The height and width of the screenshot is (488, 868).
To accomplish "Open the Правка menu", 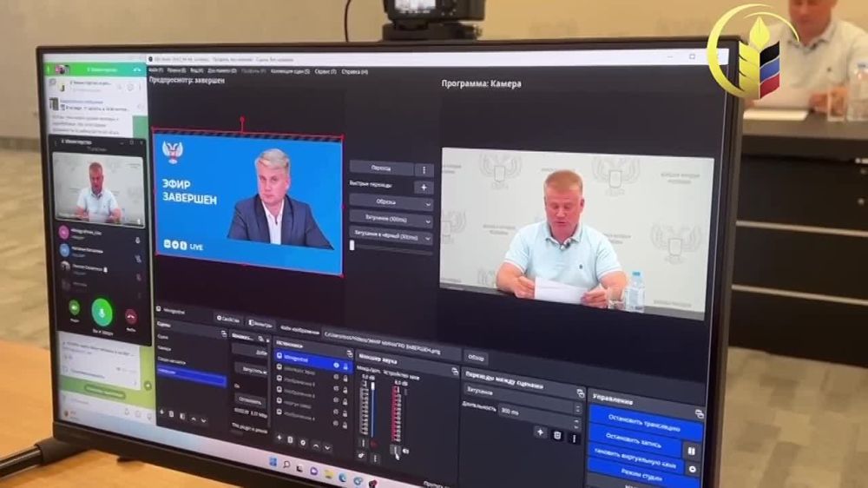I will point(176,70).
